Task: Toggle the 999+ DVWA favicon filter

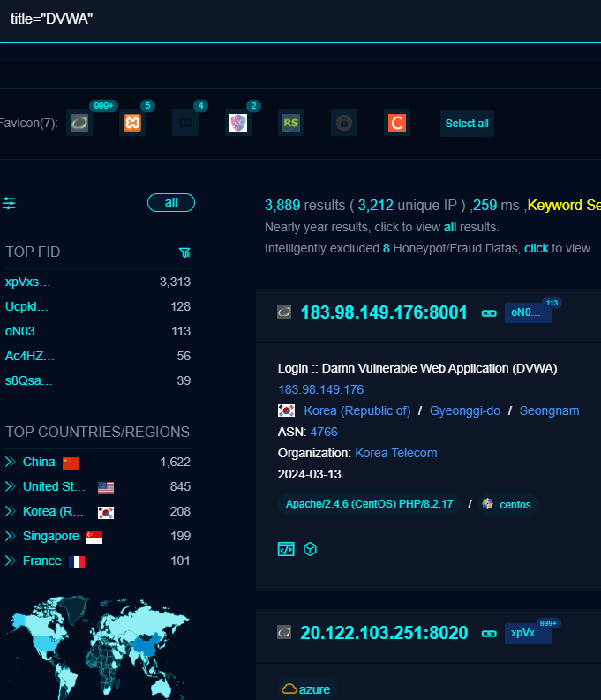Action: coord(79,124)
